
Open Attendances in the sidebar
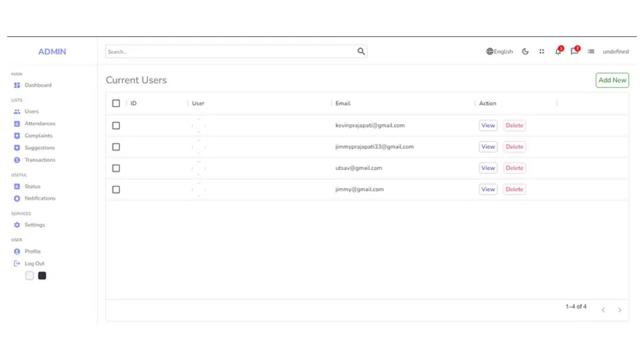click(x=40, y=124)
